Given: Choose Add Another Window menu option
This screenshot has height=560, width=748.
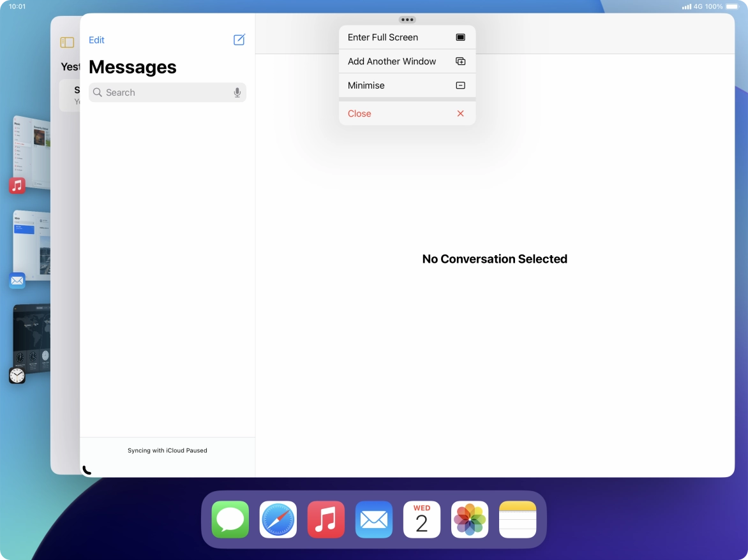Looking at the screenshot, I should coord(407,61).
